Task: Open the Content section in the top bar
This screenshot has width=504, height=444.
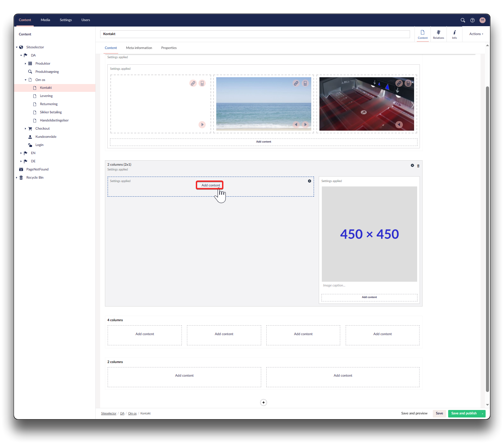Action: [x=25, y=20]
